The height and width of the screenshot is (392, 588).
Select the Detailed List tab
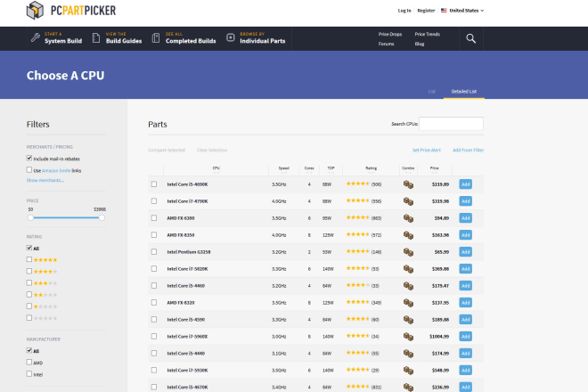pos(464,92)
